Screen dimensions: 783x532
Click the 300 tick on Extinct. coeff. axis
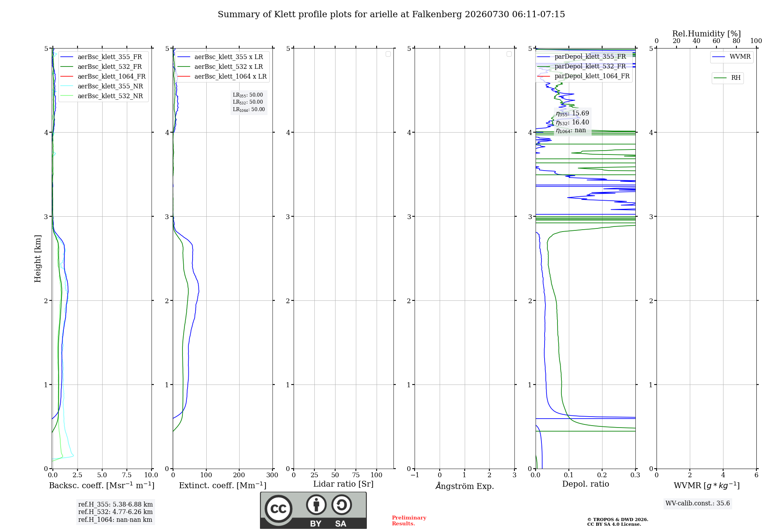(x=272, y=475)
